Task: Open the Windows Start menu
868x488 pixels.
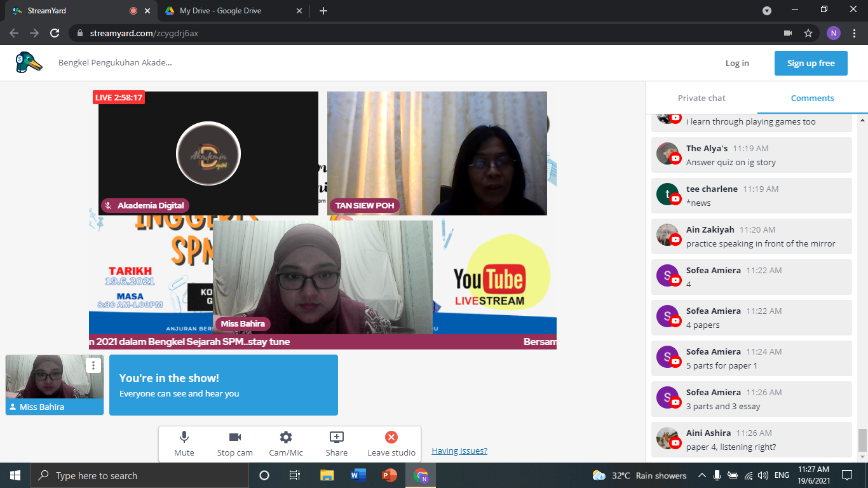Action: pos(15,475)
